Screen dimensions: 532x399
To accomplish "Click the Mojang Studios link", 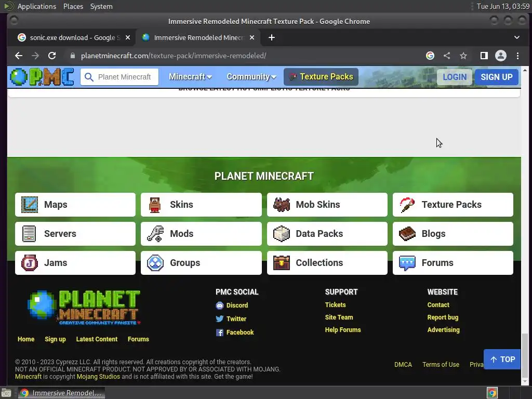I will (x=98, y=377).
